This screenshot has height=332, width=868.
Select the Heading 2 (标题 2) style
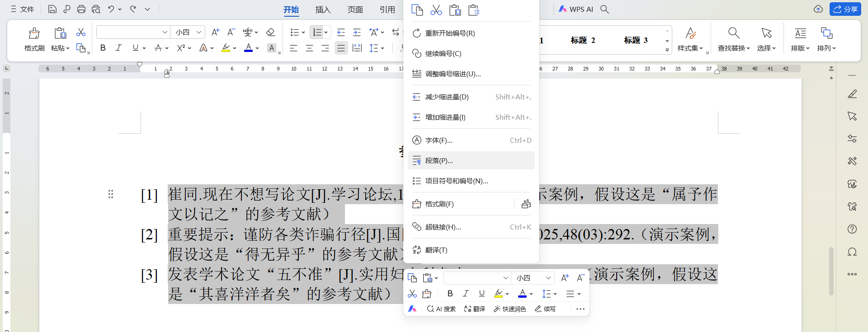[x=583, y=40]
